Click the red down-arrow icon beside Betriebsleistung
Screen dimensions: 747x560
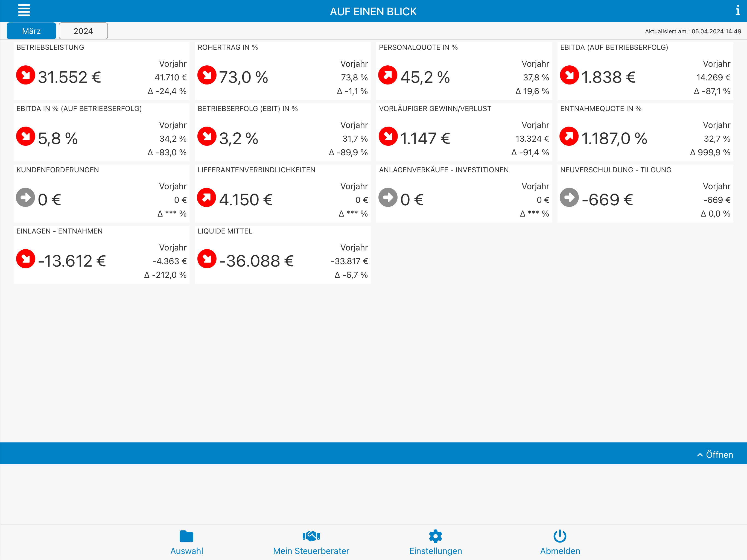pyautogui.click(x=26, y=75)
